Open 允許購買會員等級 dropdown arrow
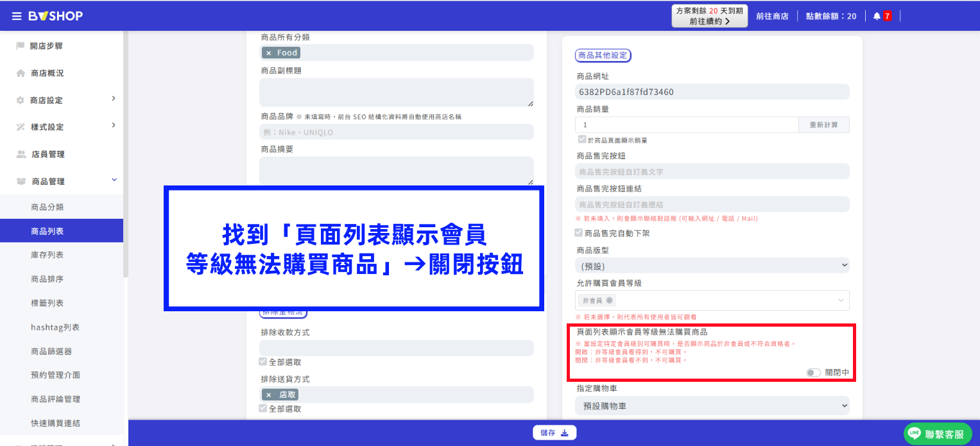 (841, 300)
